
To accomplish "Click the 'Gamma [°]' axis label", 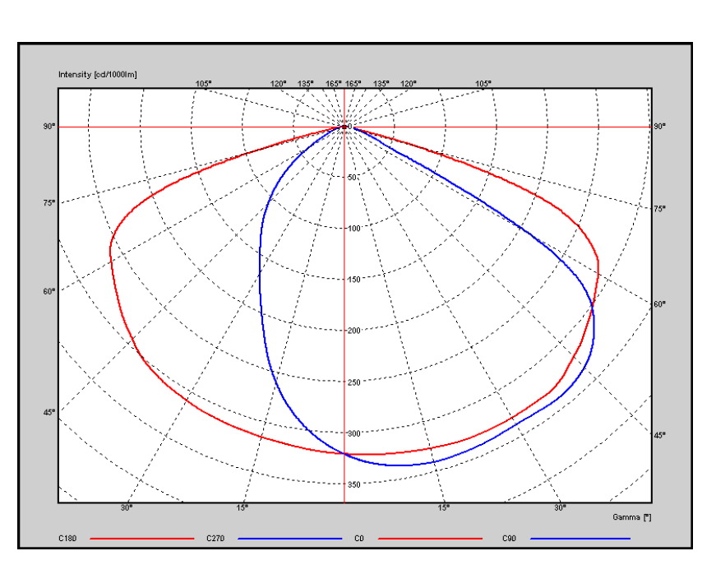I will 632,517.
